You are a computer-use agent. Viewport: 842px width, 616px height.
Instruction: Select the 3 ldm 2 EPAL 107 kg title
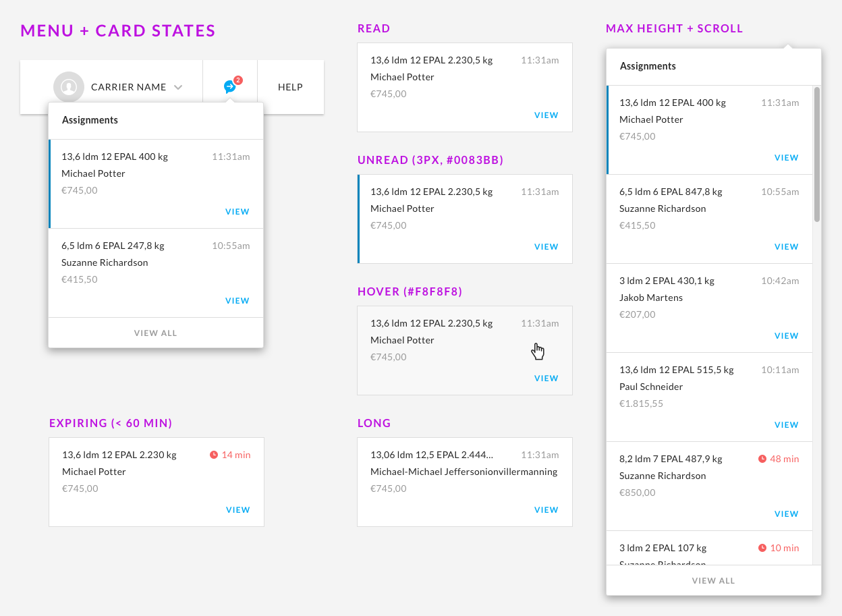tap(663, 548)
